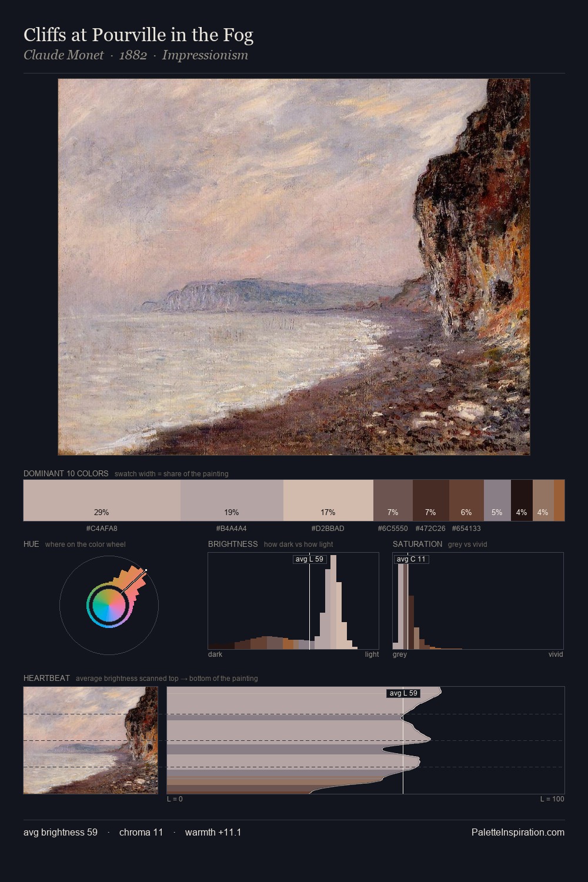Click hex code text #6C5550

pos(393,529)
